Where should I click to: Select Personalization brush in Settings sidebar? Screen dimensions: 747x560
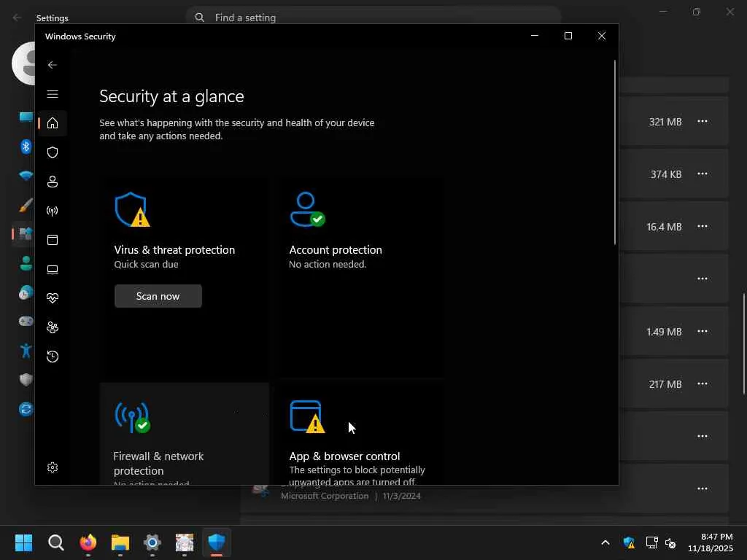tap(26, 205)
